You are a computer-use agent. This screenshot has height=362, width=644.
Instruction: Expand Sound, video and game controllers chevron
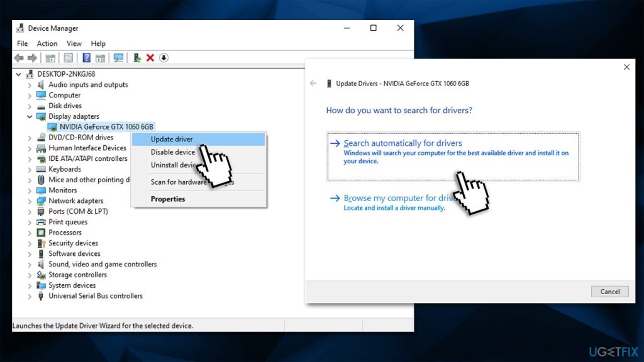point(30,265)
